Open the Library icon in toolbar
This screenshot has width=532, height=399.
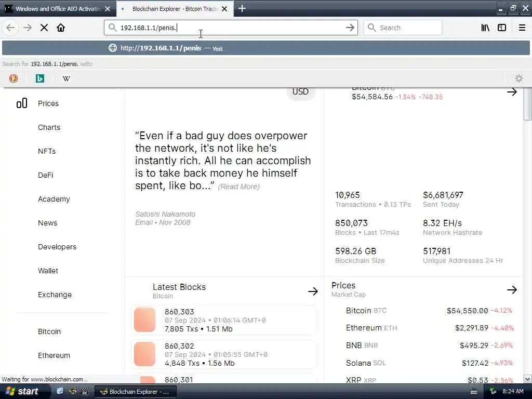tap(485, 28)
